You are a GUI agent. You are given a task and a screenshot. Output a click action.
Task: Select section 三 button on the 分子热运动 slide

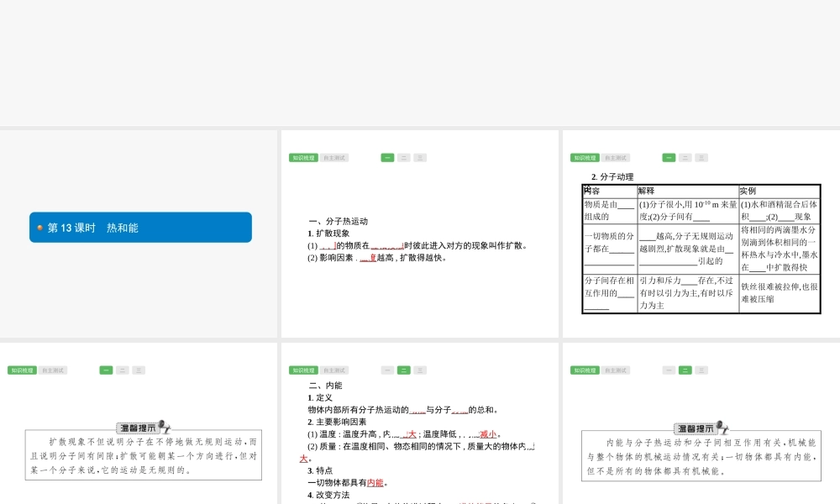point(419,158)
